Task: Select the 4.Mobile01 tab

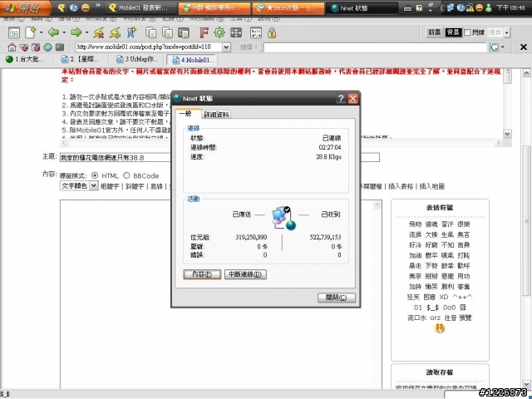Action: coord(192,60)
